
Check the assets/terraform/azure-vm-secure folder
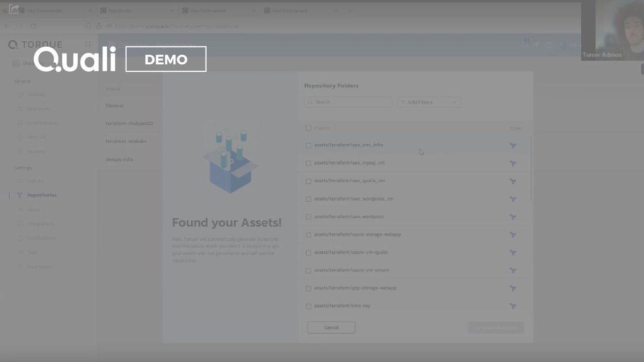click(308, 270)
